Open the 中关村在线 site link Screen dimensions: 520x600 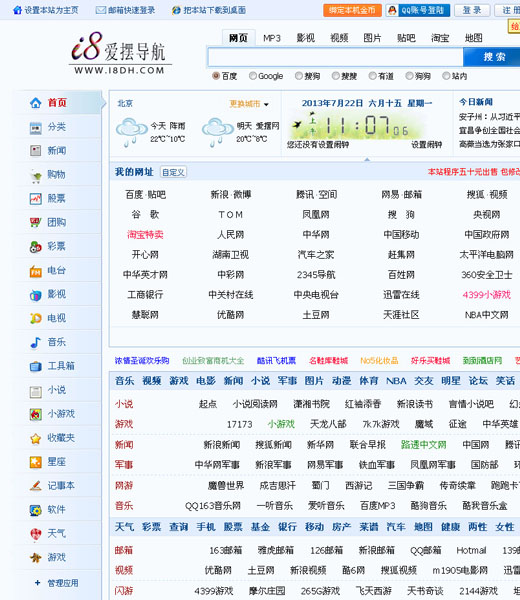(x=231, y=295)
